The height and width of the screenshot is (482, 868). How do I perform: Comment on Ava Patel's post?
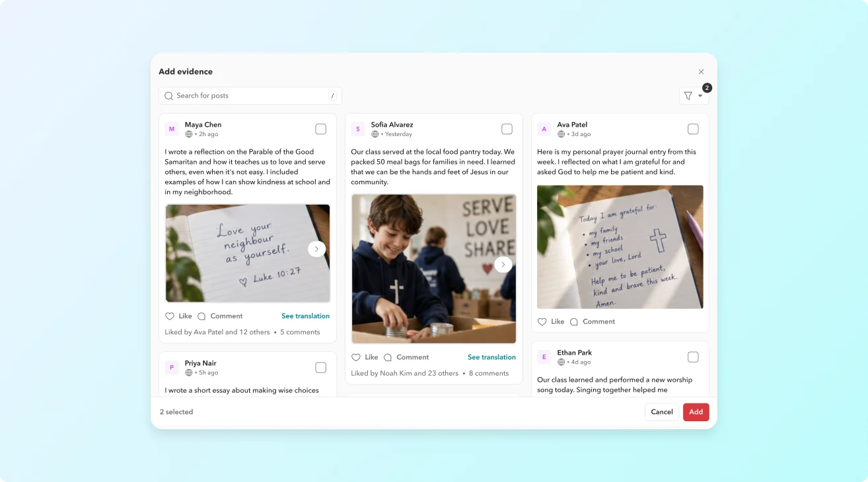click(x=593, y=322)
